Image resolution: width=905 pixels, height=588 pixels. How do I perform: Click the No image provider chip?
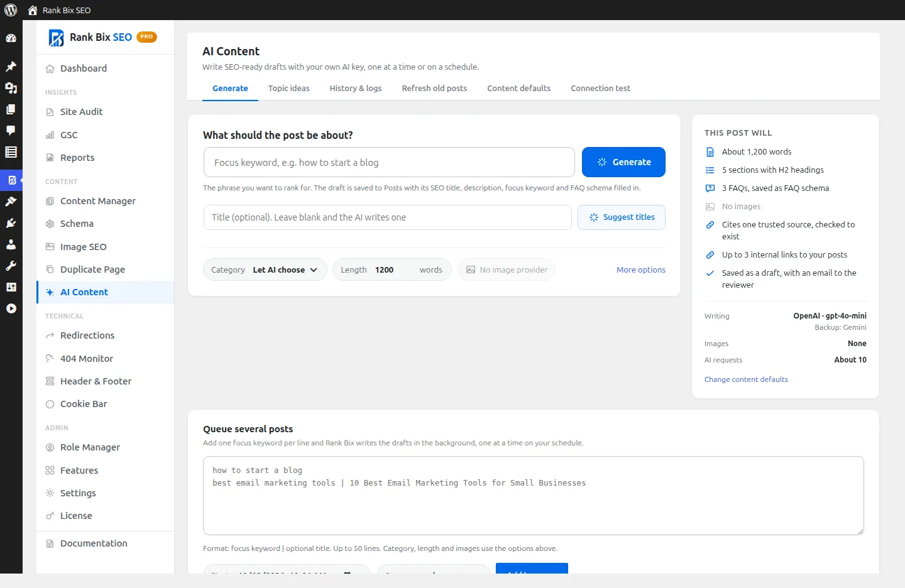507,270
